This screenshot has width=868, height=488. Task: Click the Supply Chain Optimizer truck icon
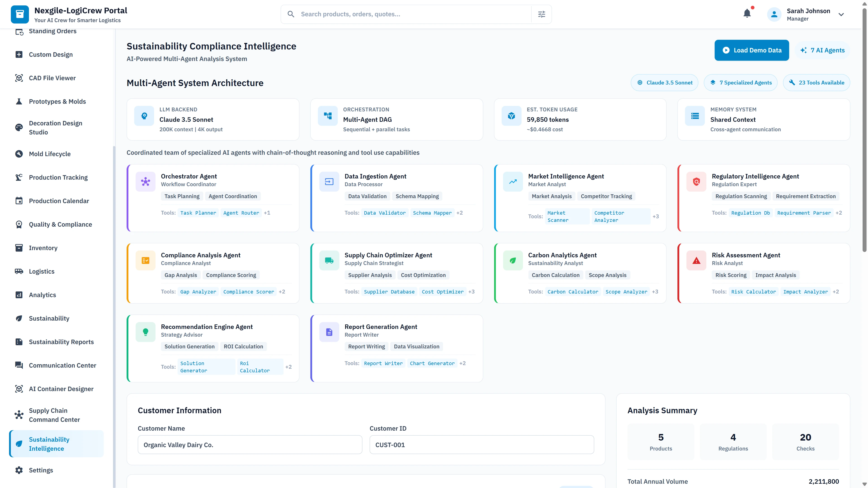pos(329,260)
